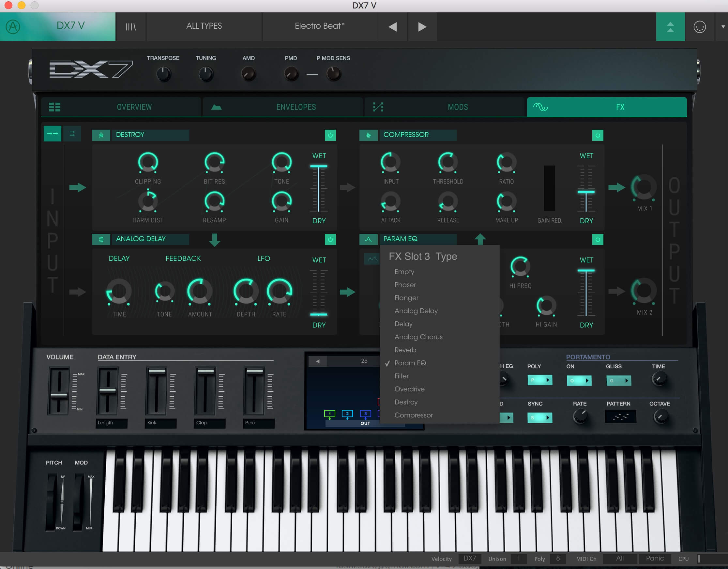The width and height of the screenshot is (728, 569).
Task: Click the Compressor WET/DRY slider
Action: coord(586,188)
